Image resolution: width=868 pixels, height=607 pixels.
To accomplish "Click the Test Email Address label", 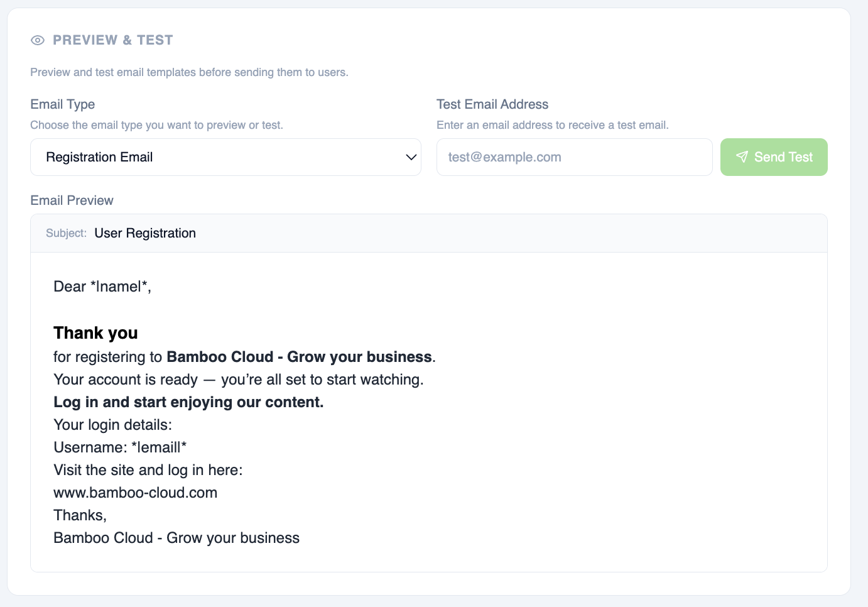I will [x=492, y=104].
